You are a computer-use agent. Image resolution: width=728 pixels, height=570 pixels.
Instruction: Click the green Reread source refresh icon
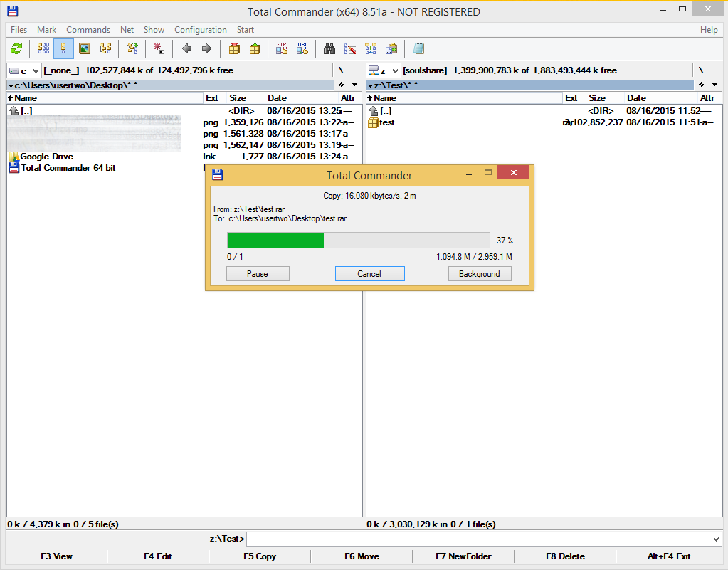tap(16, 48)
